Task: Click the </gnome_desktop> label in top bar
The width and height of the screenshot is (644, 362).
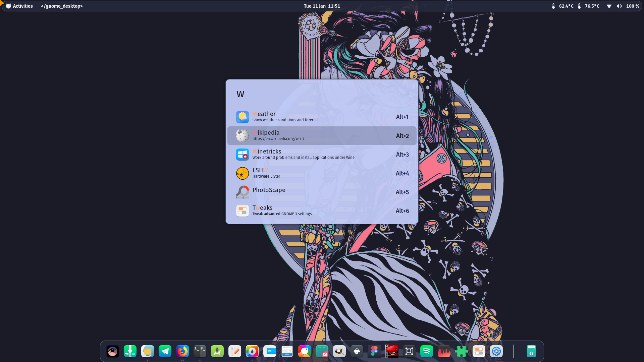Action: (x=62, y=6)
